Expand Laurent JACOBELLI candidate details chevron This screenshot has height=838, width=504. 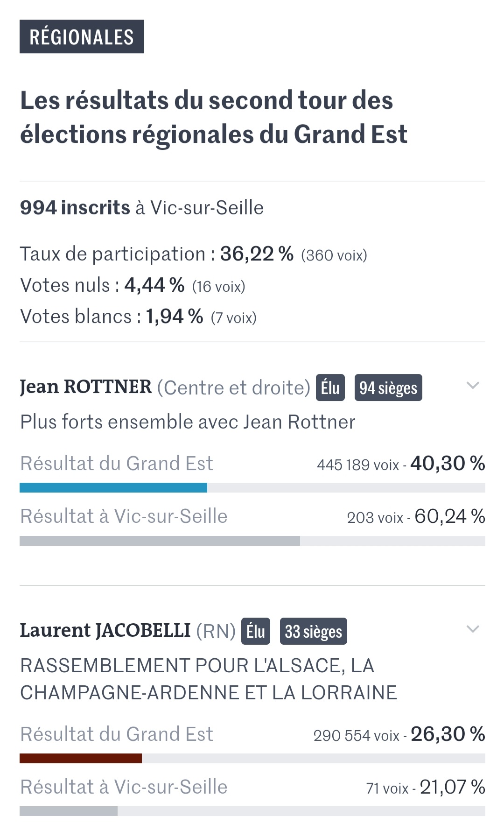coord(473,629)
